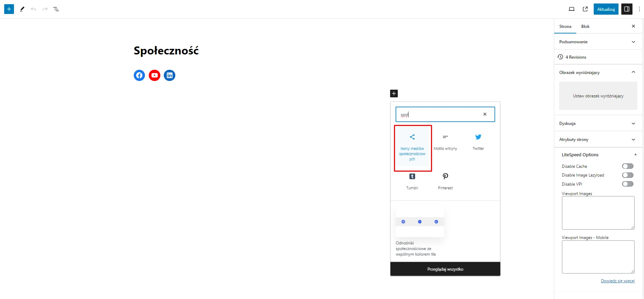Expand Atrybuty strony panel
644x299 pixels.
pos(598,140)
